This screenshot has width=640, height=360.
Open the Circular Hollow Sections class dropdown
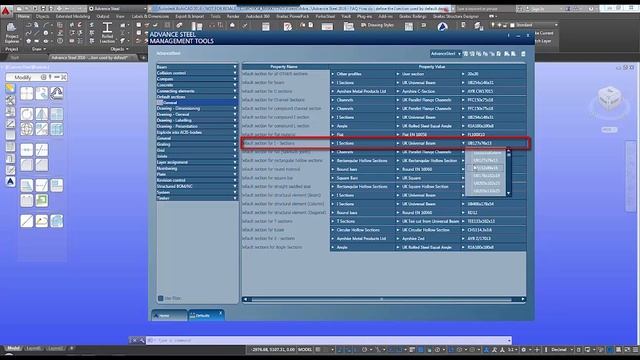click(333, 230)
